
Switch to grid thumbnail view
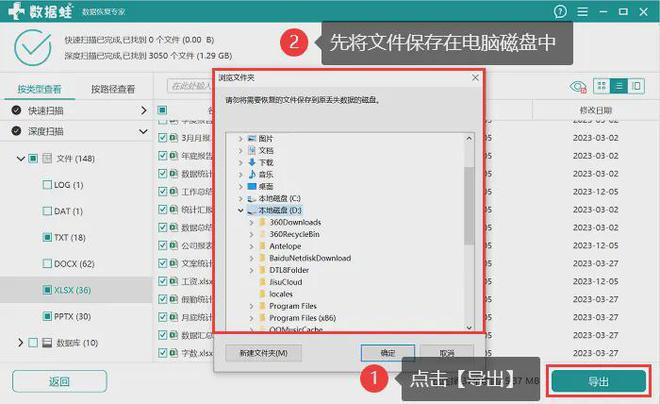tap(601, 87)
